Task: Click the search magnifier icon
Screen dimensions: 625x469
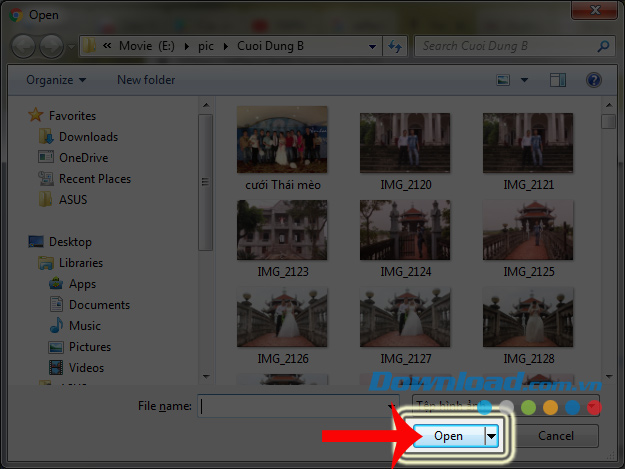Action: 603,46
